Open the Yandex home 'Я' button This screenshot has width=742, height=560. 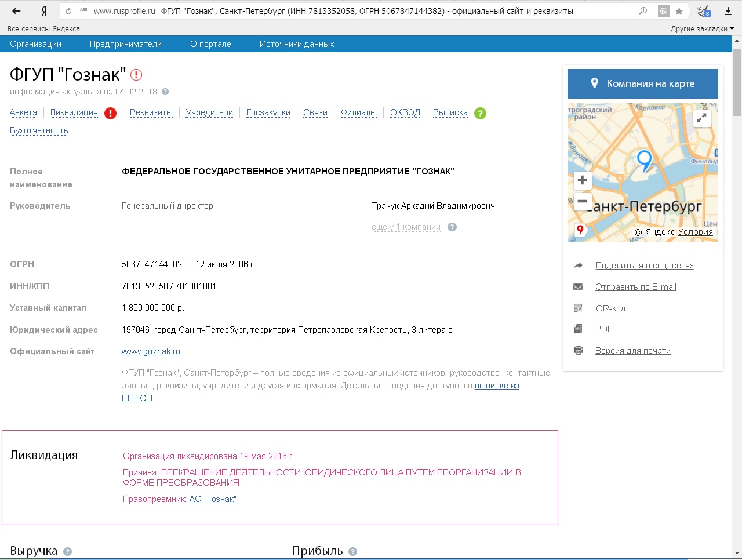pyautogui.click(x=44, y=11)
